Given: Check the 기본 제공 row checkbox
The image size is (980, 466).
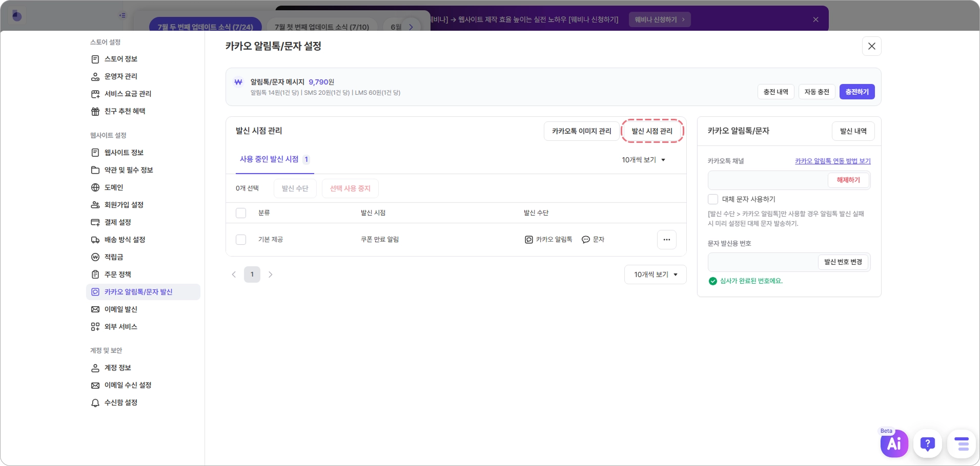Looking at the screenshot, I should click(x=241, y=240).
